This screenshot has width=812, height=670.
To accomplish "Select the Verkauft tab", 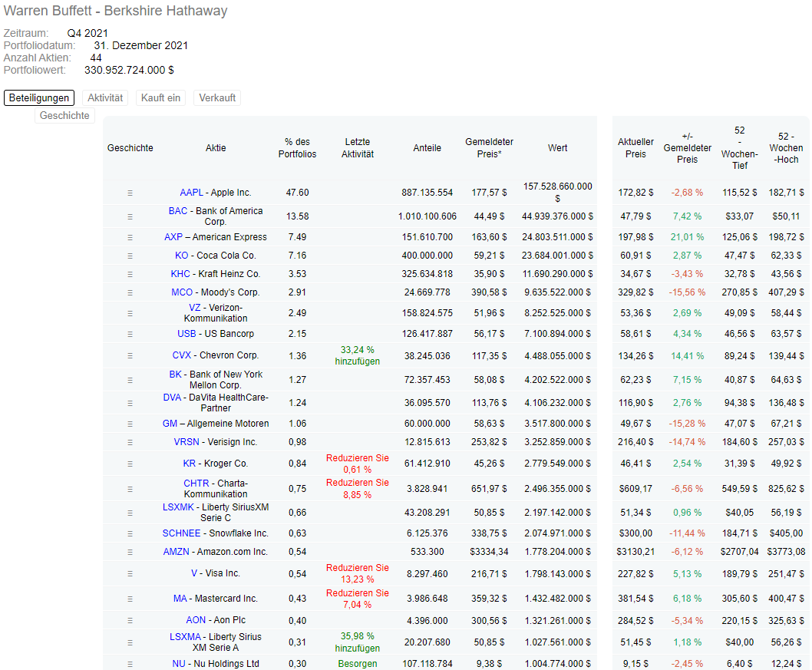I will coord(217,97).
